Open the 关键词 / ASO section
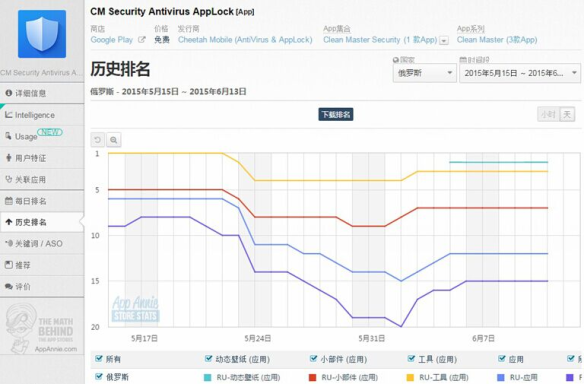Viewport: 584px width, 384px height. pyautogui.click(x=42, y=244)
